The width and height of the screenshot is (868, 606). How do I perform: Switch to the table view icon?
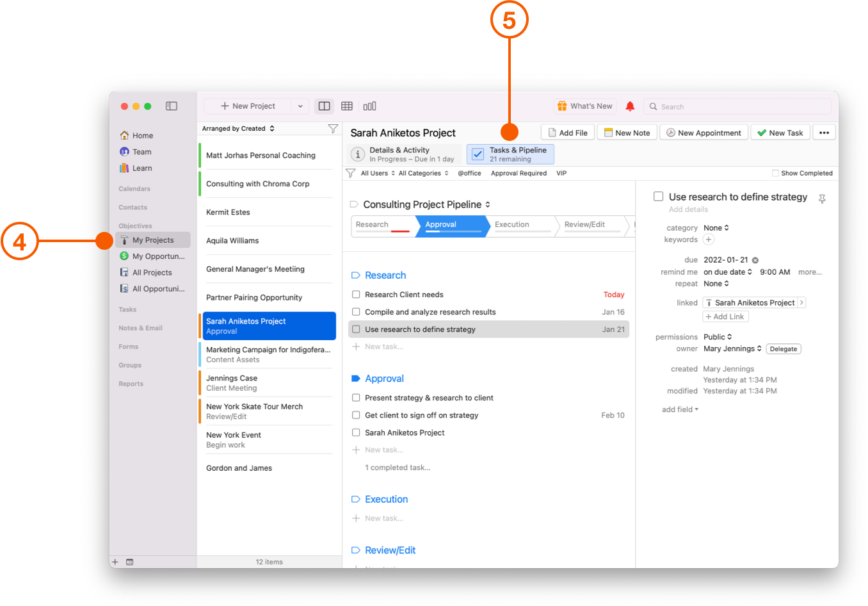point(346,106)
